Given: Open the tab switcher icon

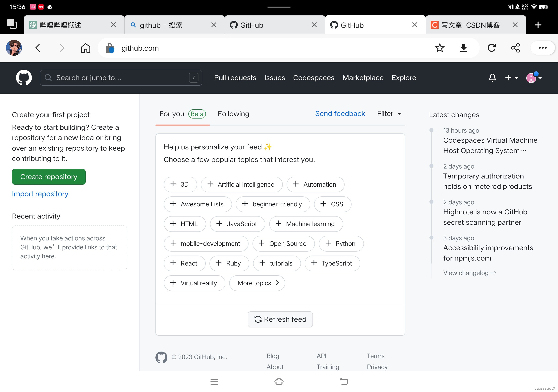Looking at the screenshot, I should click(x=12, y=24).
